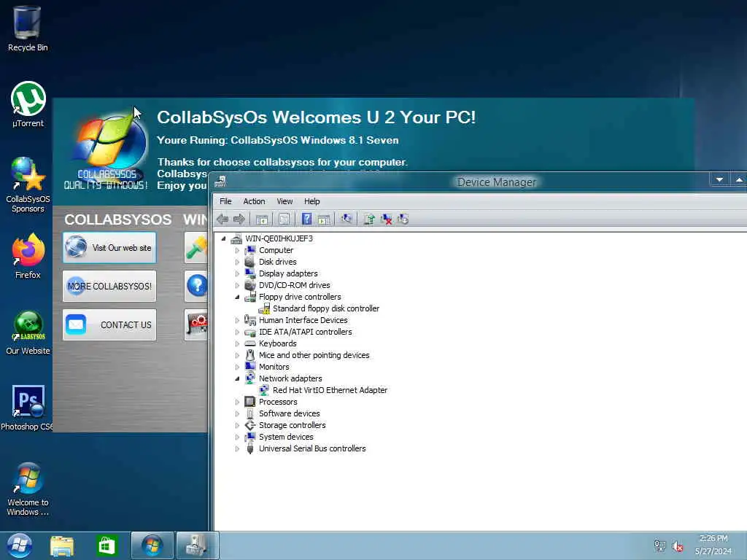Expand the Display adapters category
The height and width of the screenshot is (560, 747).
[237, 274]
